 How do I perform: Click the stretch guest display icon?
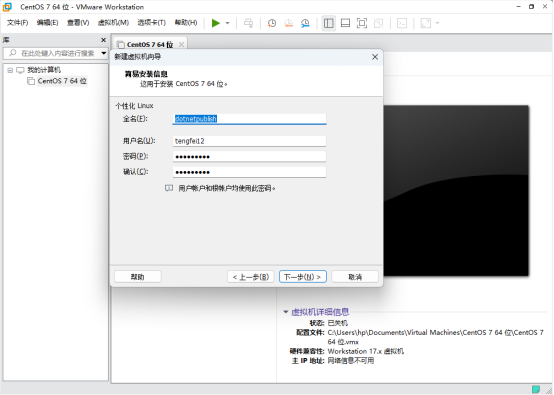click(425, 23)
